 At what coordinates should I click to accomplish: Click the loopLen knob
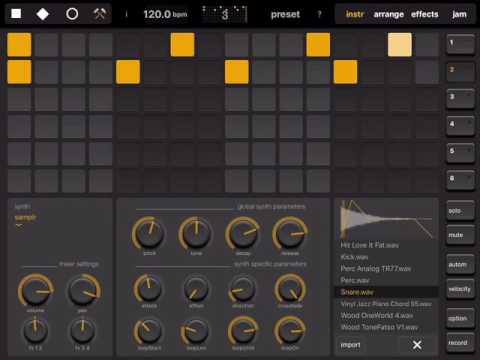(x=196, y=331)
